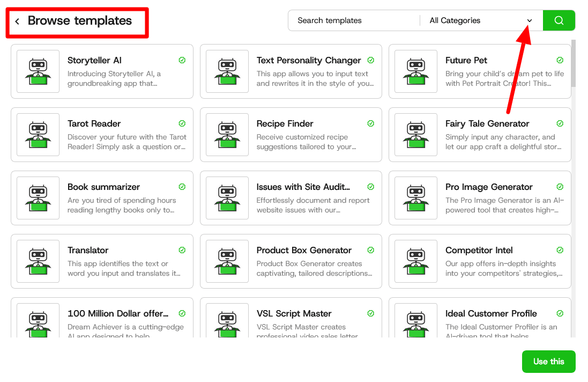
Task: Click the Competitor Intel robot icon
Action: pyautogui.click(x=416, y=261)
